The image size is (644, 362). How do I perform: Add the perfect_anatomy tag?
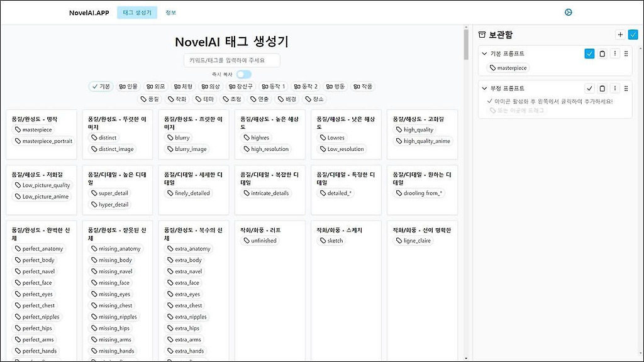pyautogui.click(x=39, y=248)
